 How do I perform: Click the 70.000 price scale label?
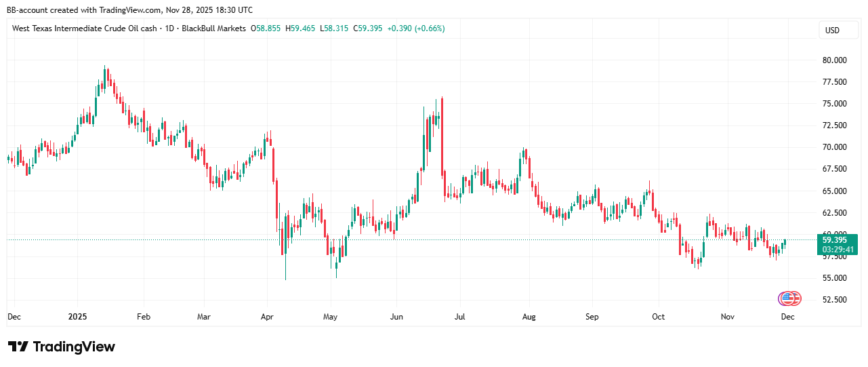tap(834, 147)
